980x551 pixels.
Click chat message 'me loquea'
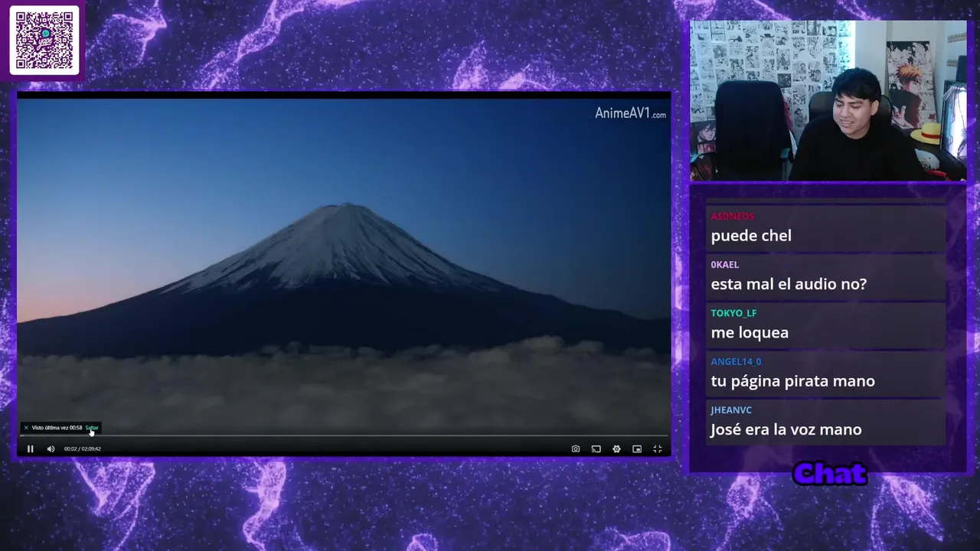click(750, 333)
